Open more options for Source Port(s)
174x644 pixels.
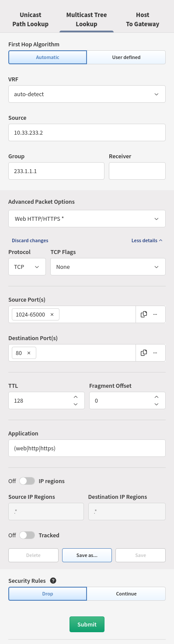click(155, 314)
